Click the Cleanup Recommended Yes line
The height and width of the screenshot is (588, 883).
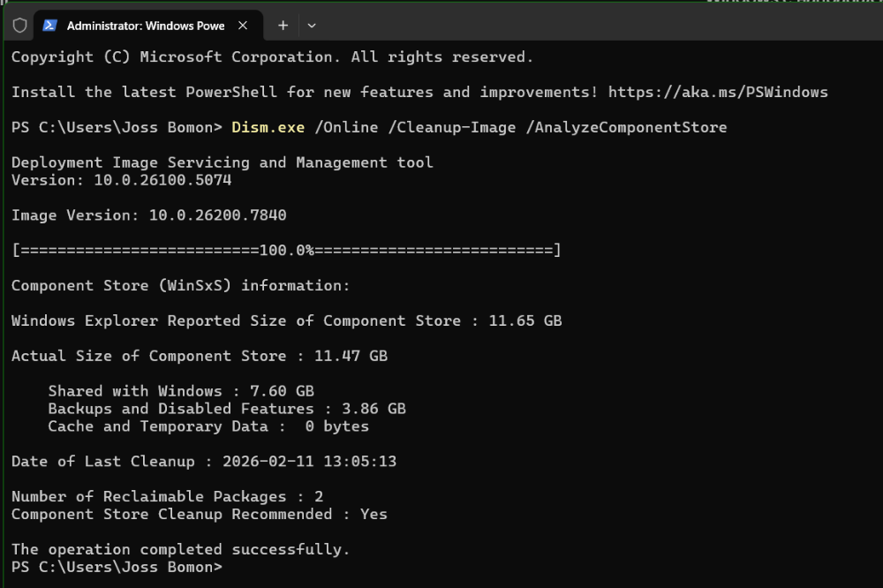point(200,514)
